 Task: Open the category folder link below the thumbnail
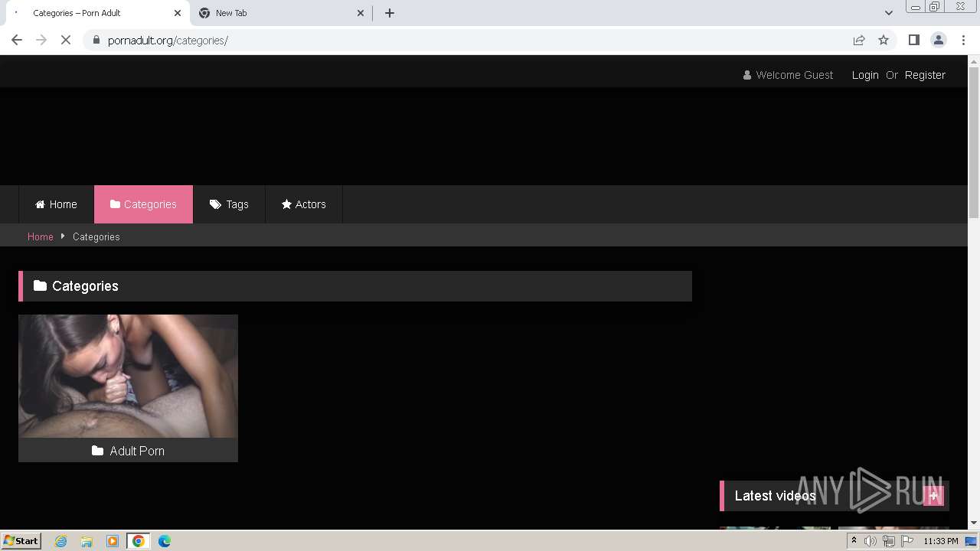point(128,451)
